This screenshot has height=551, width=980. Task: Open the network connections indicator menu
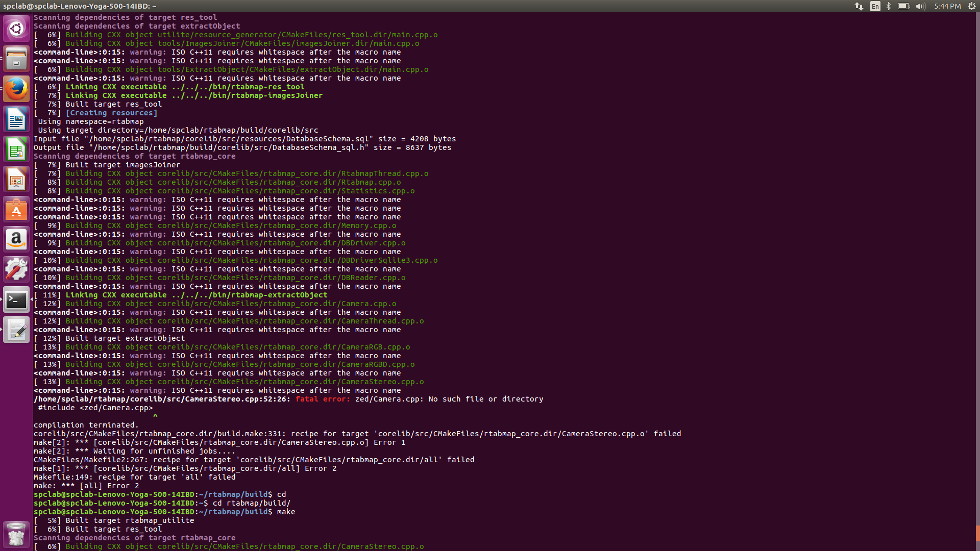859,6
